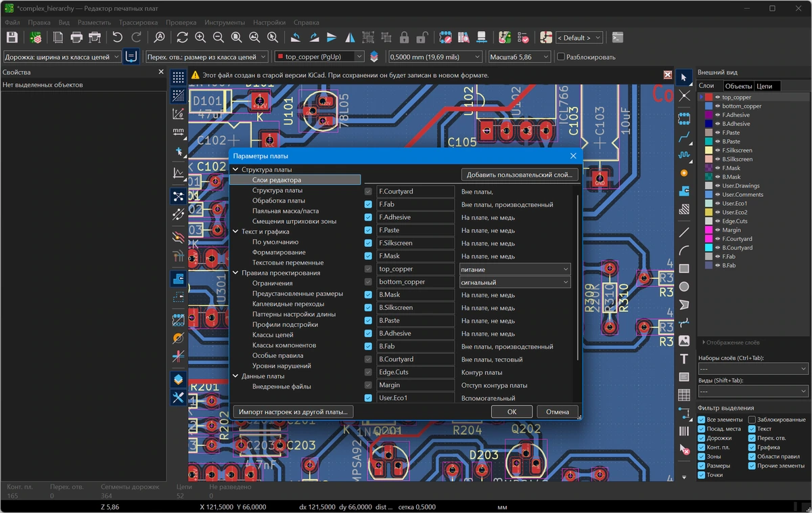Open the grid size 0,5000 mm dropdown
The image size is (812, 513).
click(x=435, y=57)
